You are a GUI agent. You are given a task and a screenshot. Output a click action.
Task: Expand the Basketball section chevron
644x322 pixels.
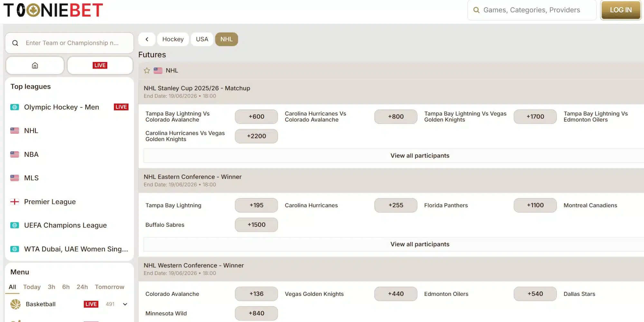125,304
